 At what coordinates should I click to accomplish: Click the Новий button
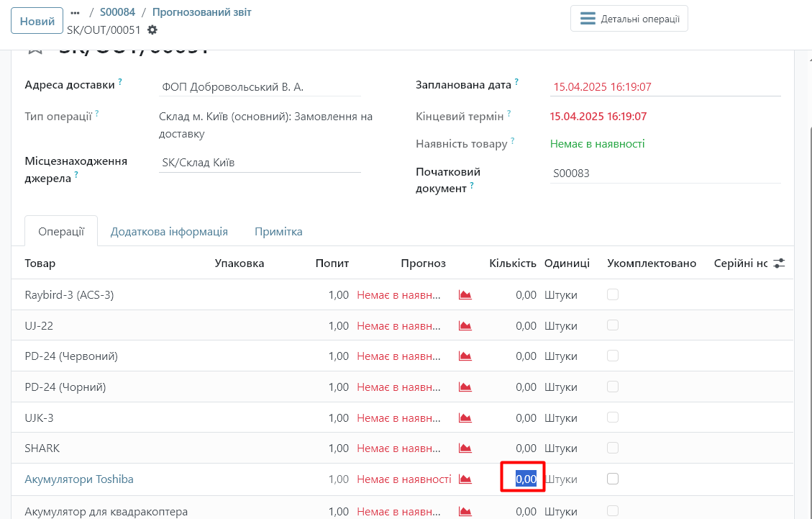[37, 21]
